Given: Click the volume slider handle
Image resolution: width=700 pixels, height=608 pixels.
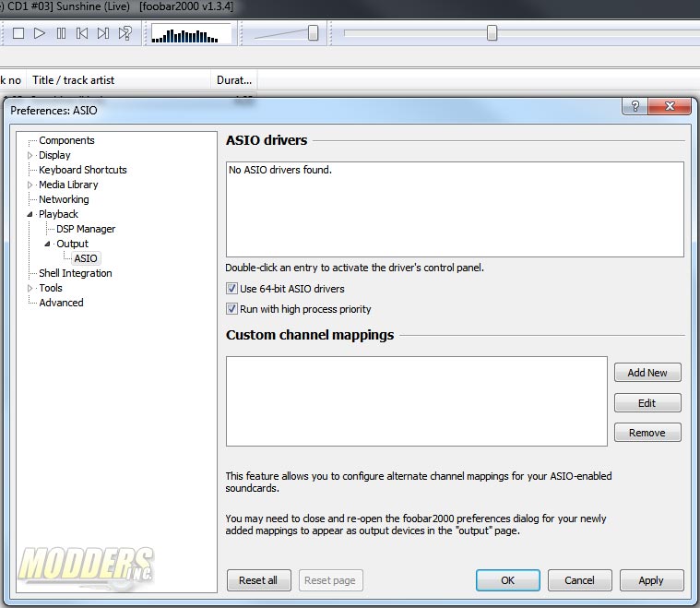Looking at the screenshot, I should click(313, 33).
